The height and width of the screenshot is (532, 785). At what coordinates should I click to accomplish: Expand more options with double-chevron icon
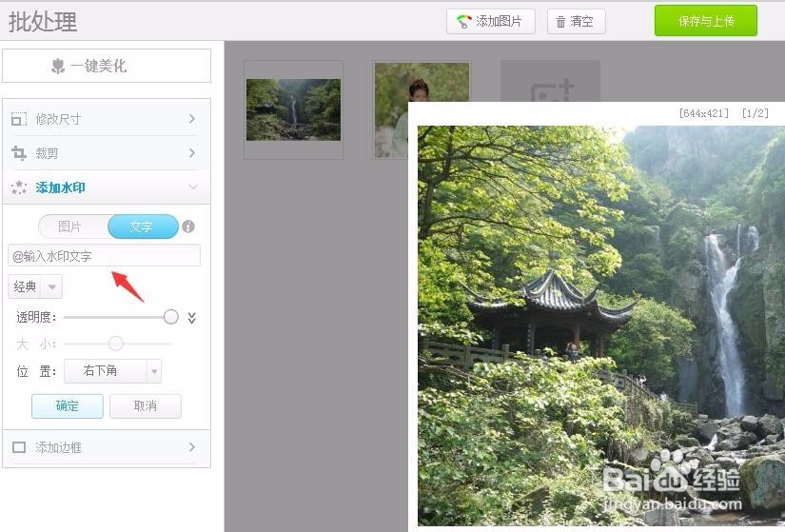point(192,318)
